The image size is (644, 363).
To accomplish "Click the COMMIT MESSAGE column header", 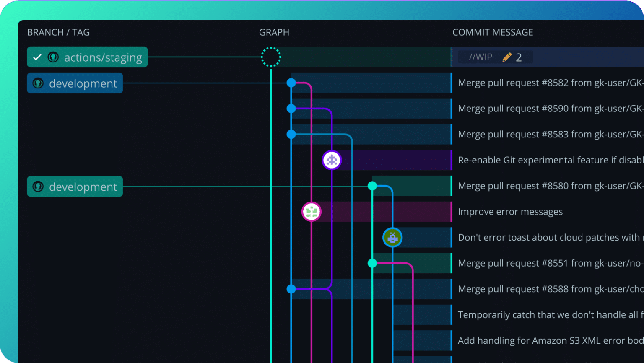I will [x=493, y=32].
